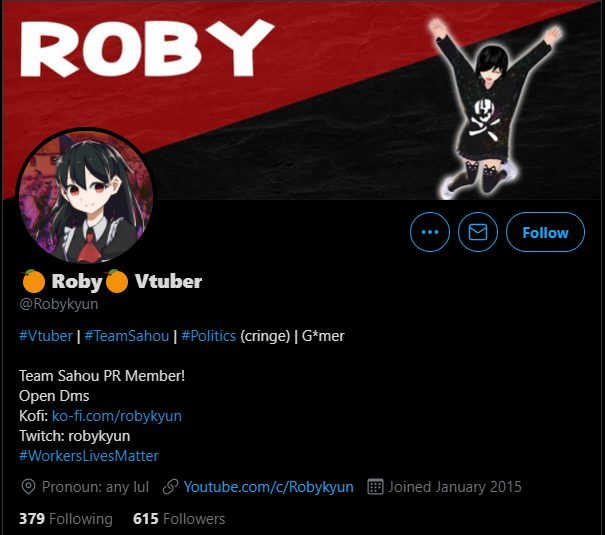This screenshot has width=605, height=535.
Task: Click the chain link icon beside the YouTube URL
Action: coord(170,487)
